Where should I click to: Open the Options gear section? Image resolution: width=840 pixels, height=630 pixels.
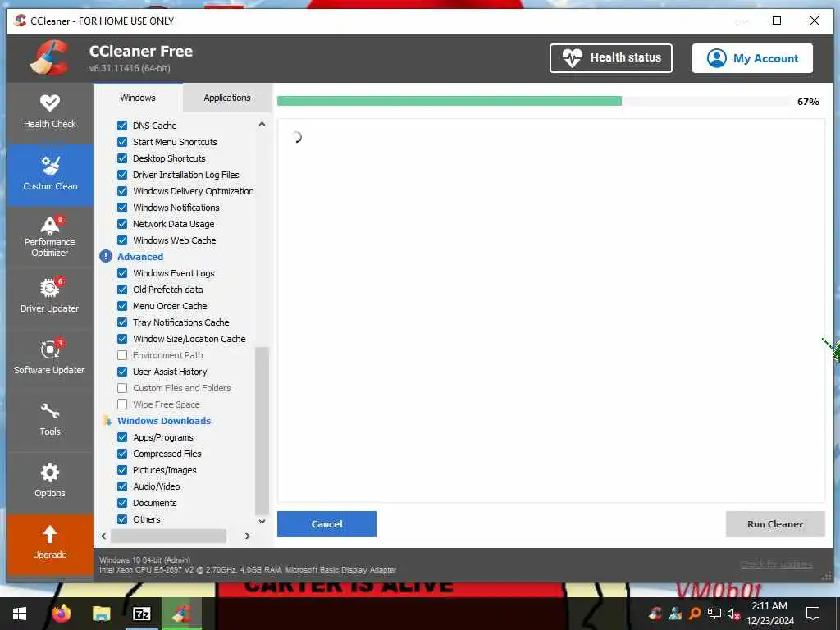(x=50, y=481)
